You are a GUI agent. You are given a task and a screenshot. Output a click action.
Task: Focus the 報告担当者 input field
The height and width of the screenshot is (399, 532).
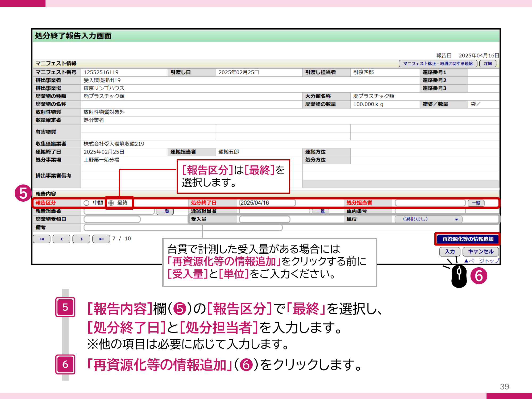coord(119,211)
